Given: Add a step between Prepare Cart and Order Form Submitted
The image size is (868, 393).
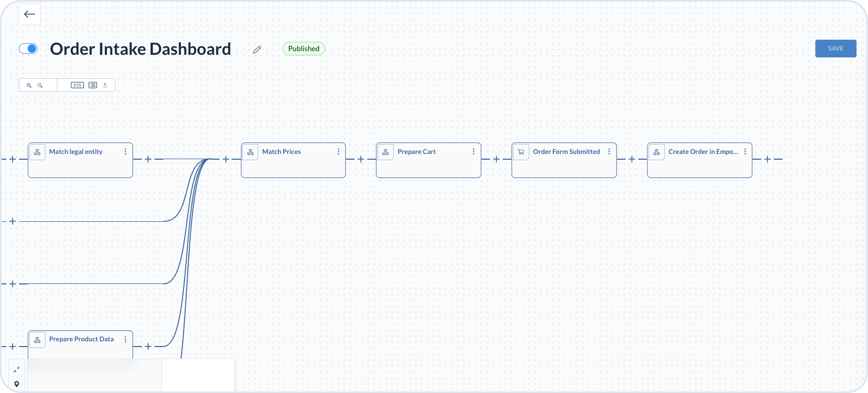Looking at the screenshot, I should point(496,159).
